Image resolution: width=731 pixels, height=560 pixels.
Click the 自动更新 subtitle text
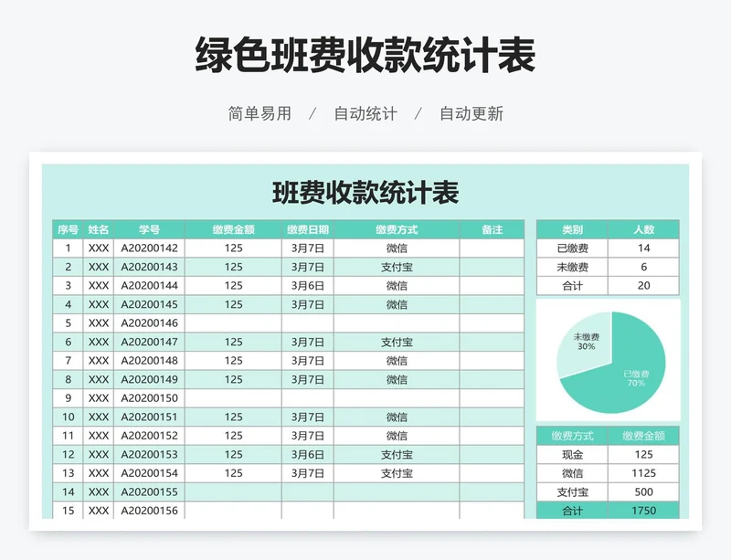[x=471, y=114]
